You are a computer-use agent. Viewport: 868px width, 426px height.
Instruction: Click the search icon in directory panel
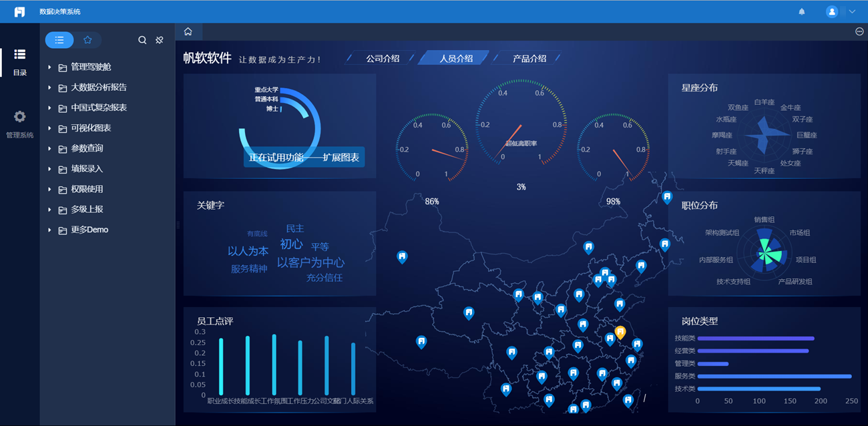tap(142, 40)
